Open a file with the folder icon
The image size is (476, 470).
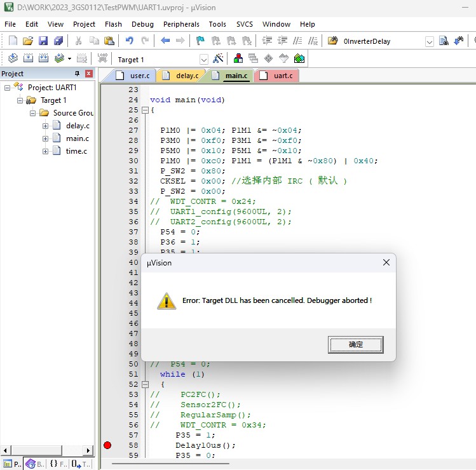28,41
